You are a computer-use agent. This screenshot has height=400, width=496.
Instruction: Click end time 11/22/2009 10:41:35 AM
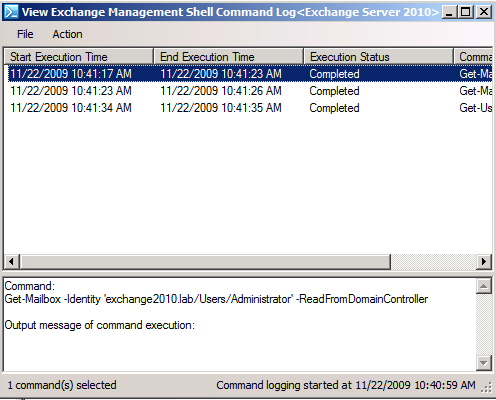(221, 108)
